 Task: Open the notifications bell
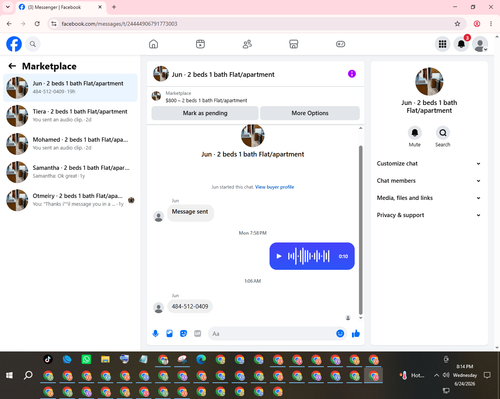tap(461, 44)
